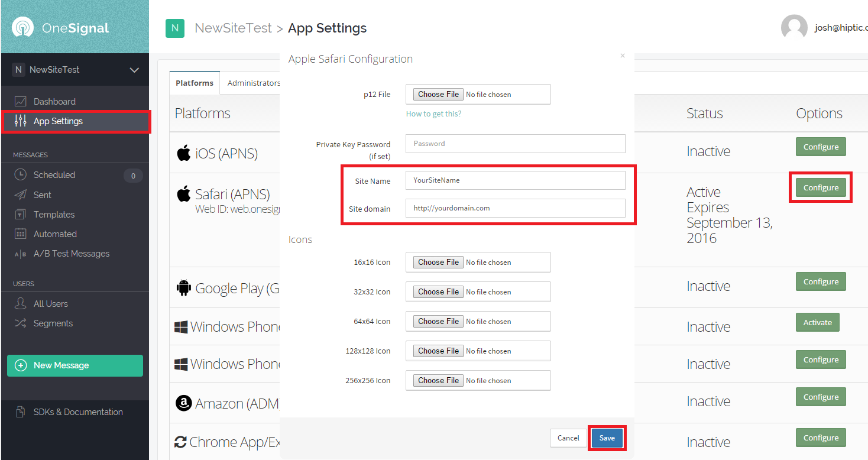Click the user avatar in the header
The height and width of the screenshot is (460, 868).
[794, 28]
